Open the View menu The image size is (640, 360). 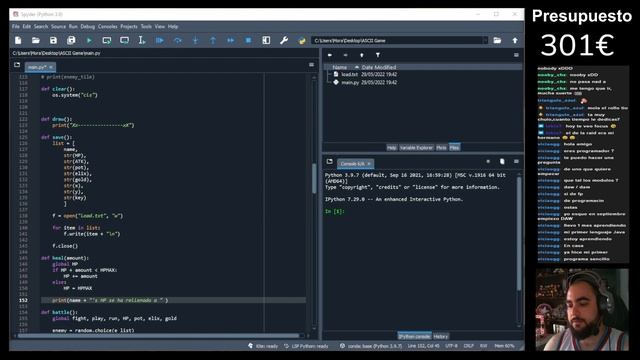click(160, 27)
